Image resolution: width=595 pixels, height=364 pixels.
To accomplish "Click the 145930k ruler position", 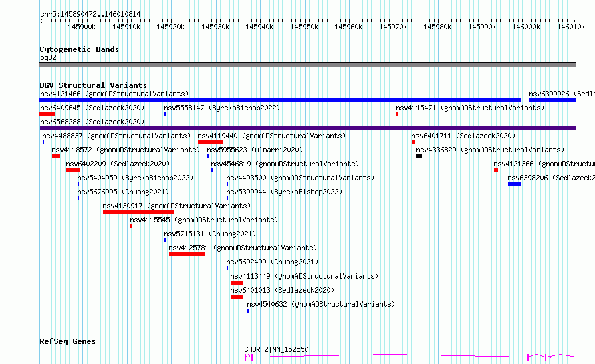I will pyautogui.click(x=215, y=27).
